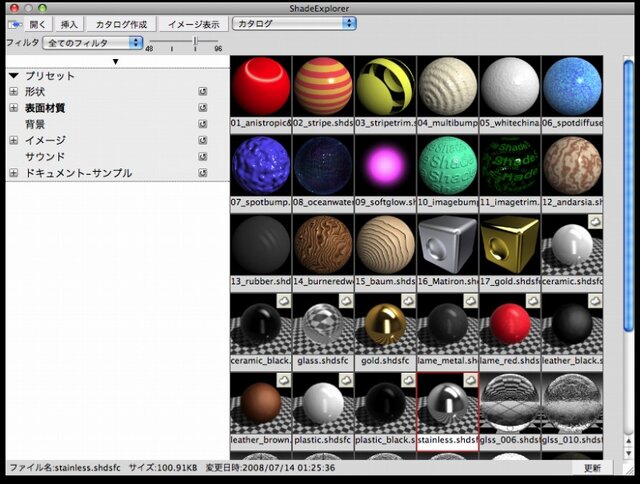
Task: Click badge icon on ceramic_black thumbnail
Action: point(284,301)
